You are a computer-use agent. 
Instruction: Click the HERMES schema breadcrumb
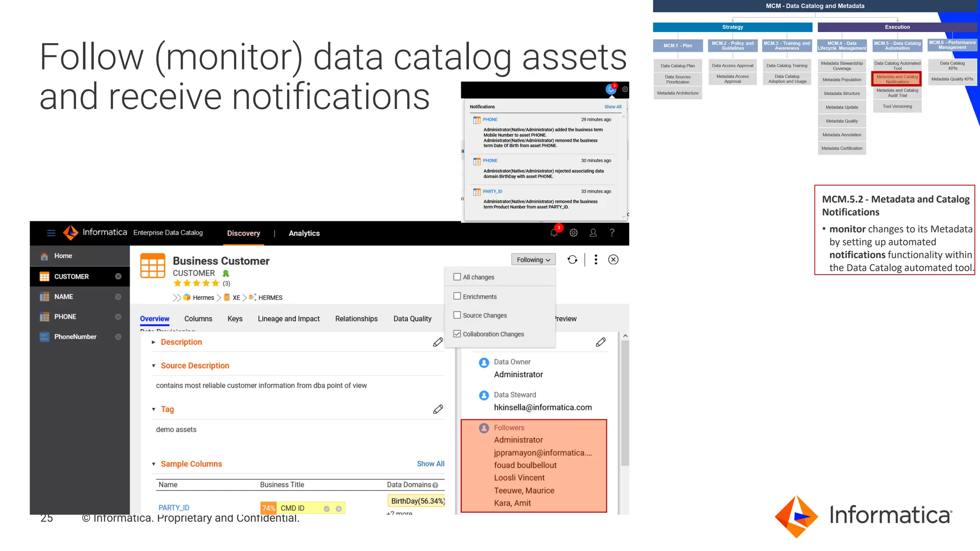click(270, 298)
